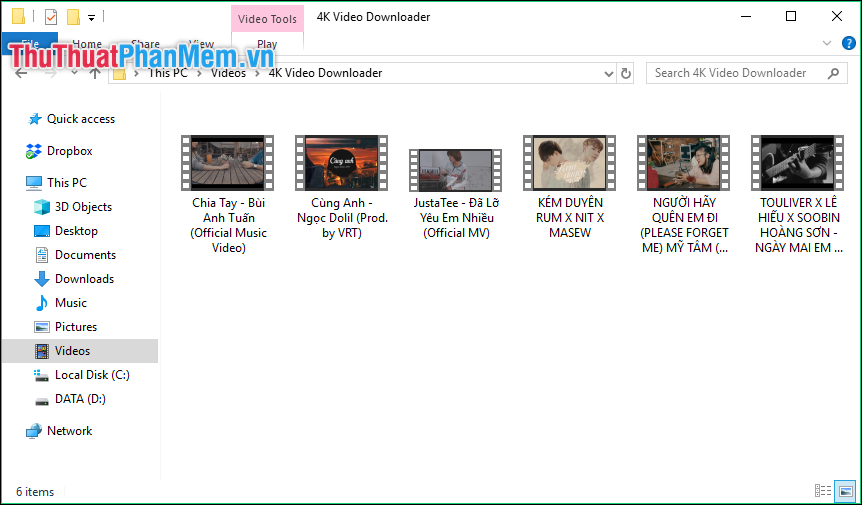Click the Dropbox icon in sidebar
Viewport: 862px width, 505px height.
click(34, 151)
